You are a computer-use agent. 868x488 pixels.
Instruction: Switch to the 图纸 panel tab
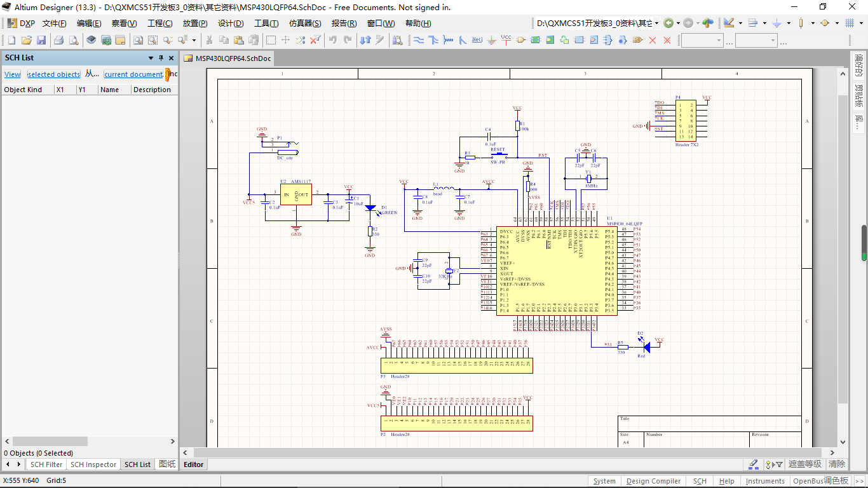point(167,464)
